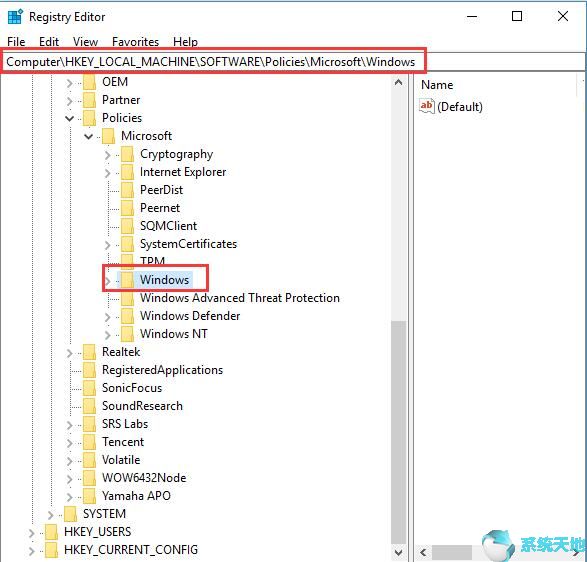The height and width of the screenshot is (562, 587).
Task: Expand the HKEY_USERS hive
Action: coord(31,533)
